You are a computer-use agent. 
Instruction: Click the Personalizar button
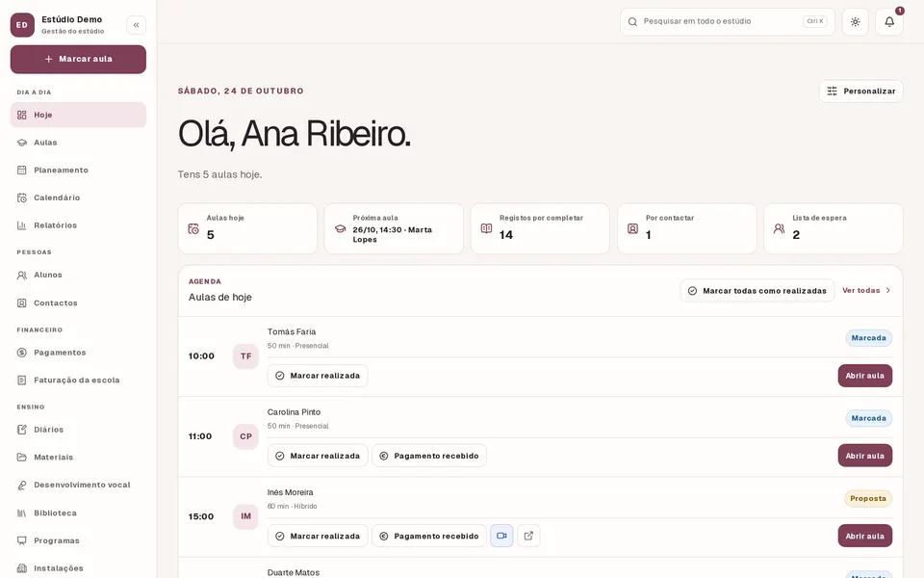pos(860,92)
